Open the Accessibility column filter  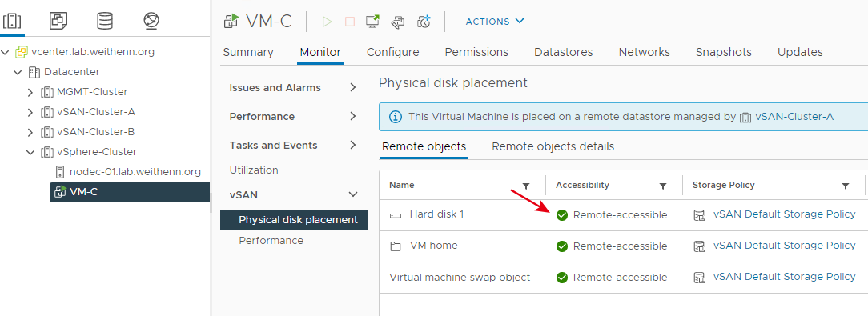[663, 186]
